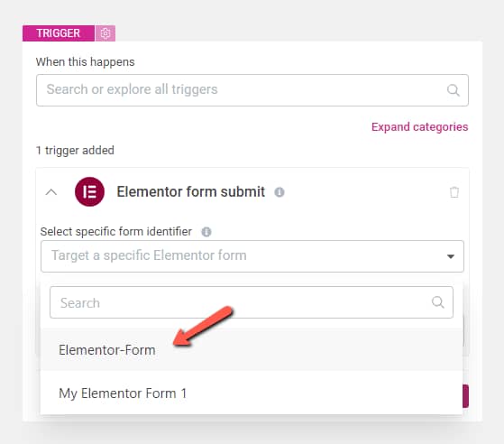Focus the Search or explore all triggers field
The image size is (504, 444).
(x=252, y=90)
